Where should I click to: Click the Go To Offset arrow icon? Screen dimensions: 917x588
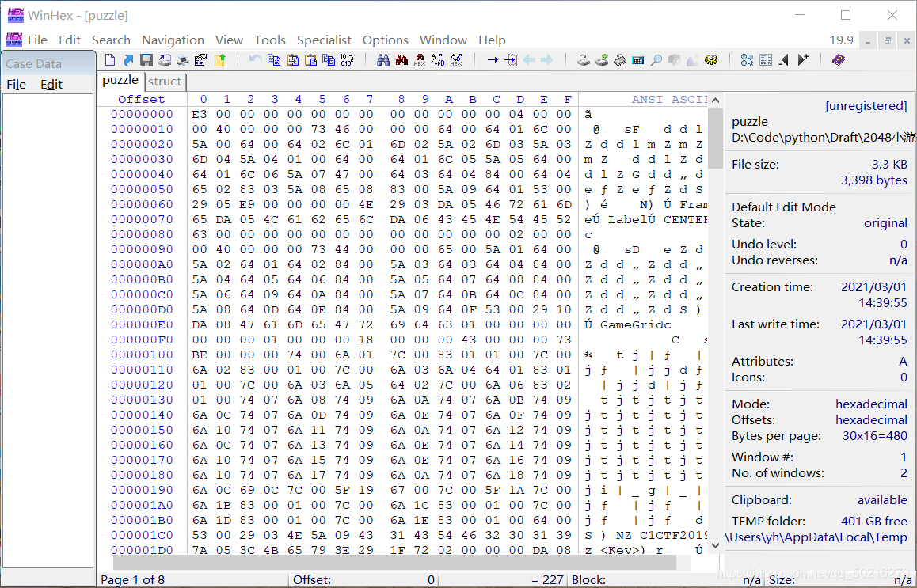tap(493, 60)
